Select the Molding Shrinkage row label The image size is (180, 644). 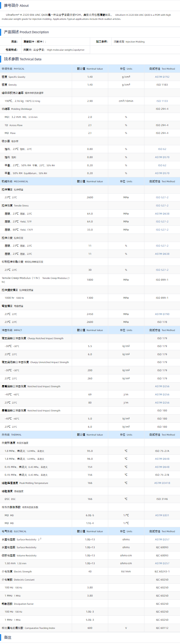[17, 109]
